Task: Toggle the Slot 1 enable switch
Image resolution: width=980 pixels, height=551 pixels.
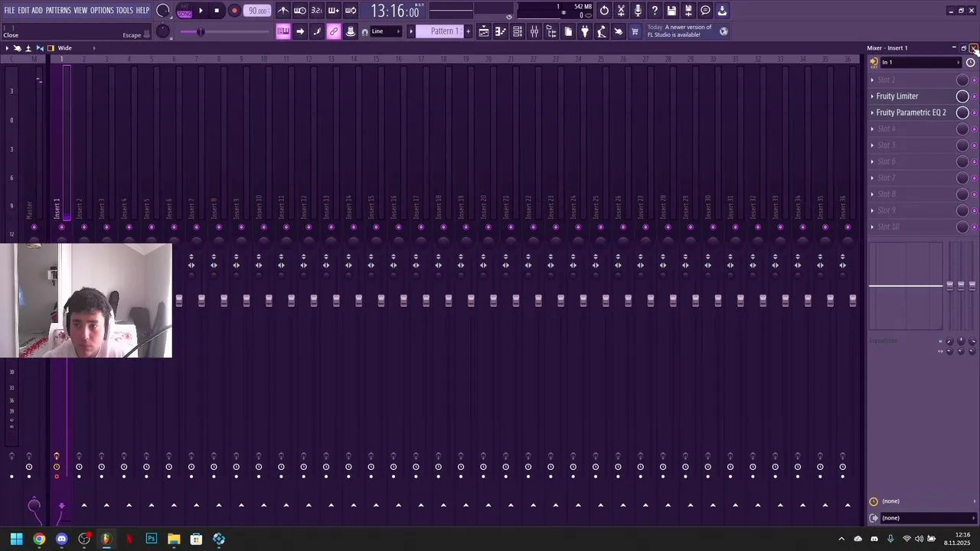Action: point(975,80)
